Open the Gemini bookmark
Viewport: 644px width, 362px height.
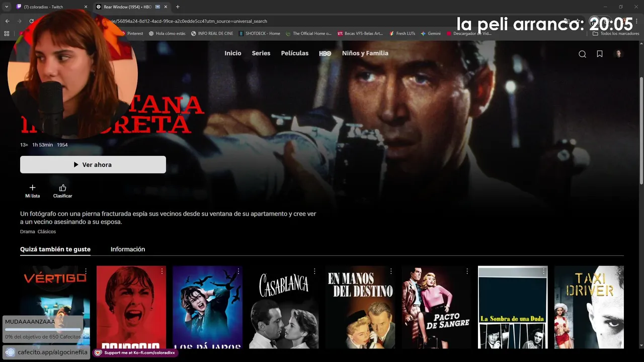pyautogui.click(x=431, y=34)
